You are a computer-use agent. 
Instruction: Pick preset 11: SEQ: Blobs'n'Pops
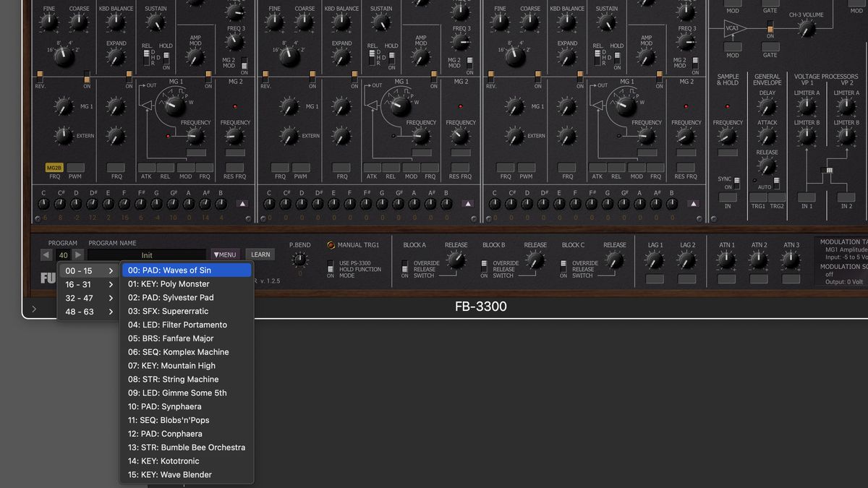click(x=187, y=420)
